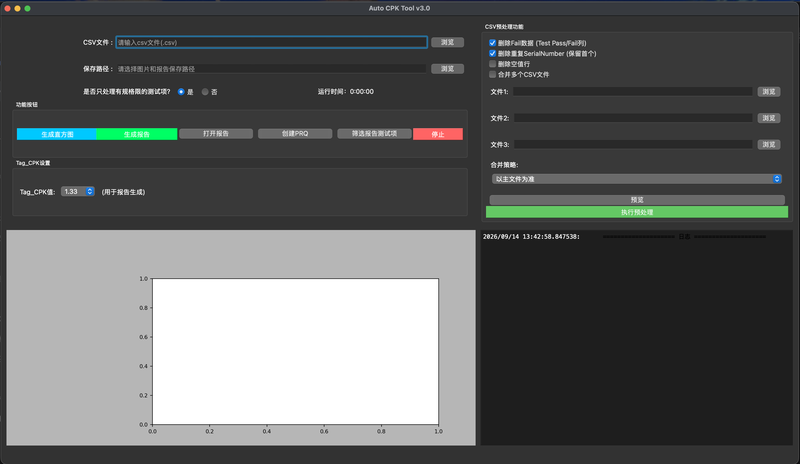Click 浏览 button next to CSV文件 field
800x464 pixels.
[x=447, y=42]
